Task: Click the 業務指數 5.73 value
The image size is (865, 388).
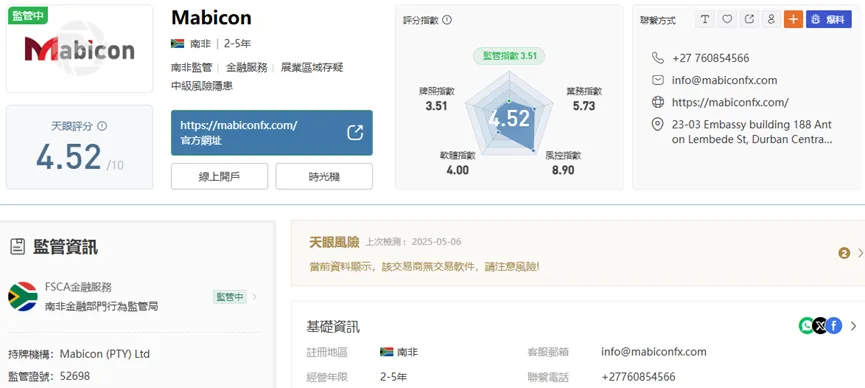Action: (x=584, y=105)
